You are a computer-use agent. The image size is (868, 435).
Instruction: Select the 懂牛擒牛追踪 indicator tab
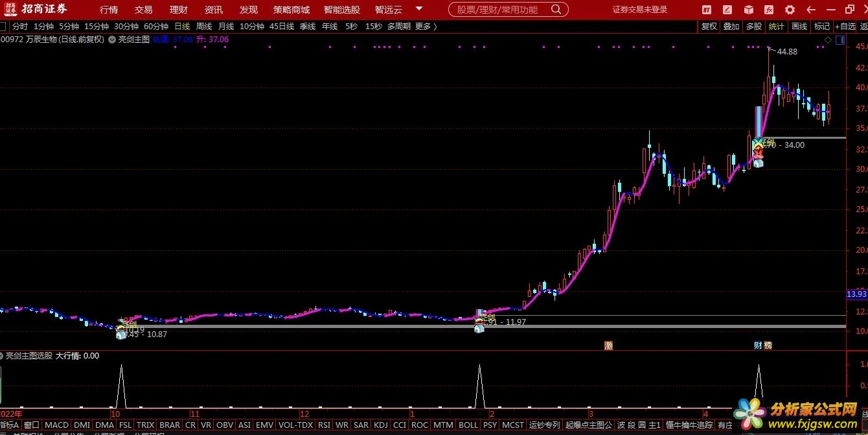click(689, 425)
